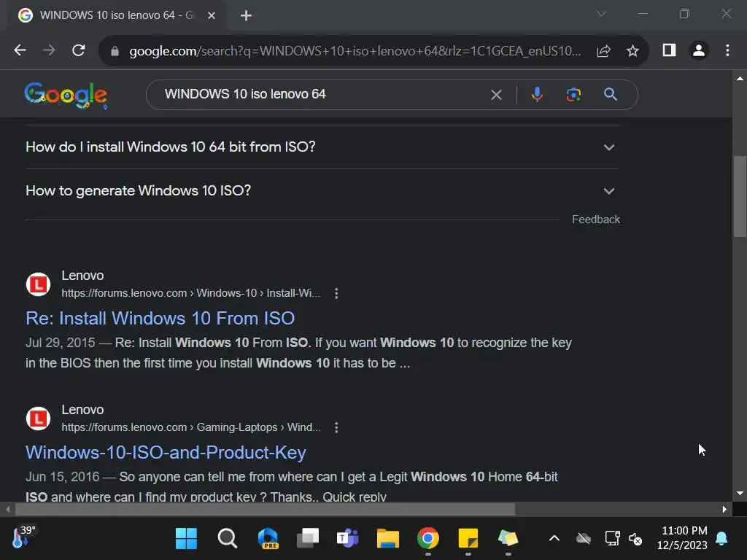This screenshot has width=747, height=560.
Task: Click the OneDrive cloud tray icon
Action: tap(583, 539)
